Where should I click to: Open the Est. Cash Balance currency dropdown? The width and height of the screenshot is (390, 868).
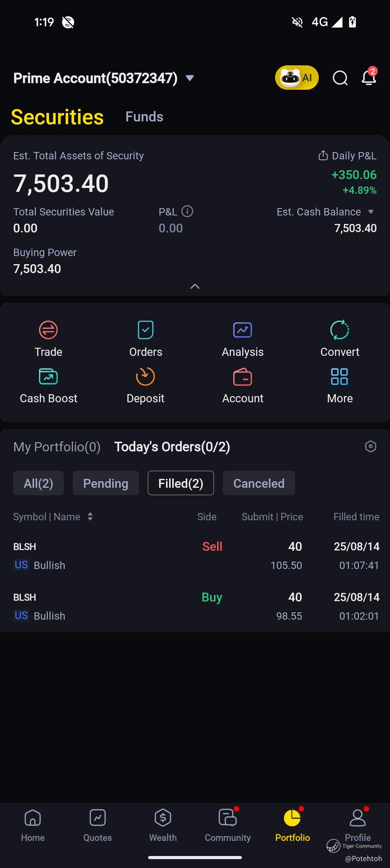point(371,212)
